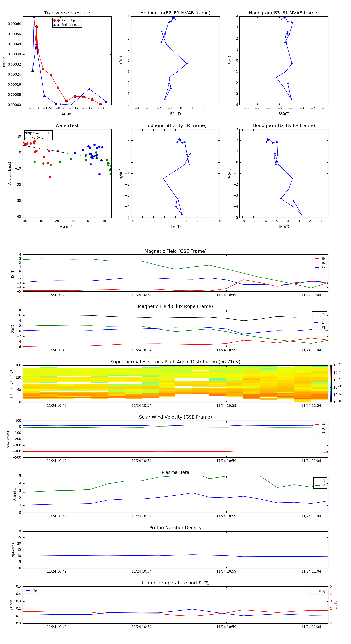The height and width of the screenshot is (644, 351).
Task: Select "Bz'" in the Flux Rope legend
Action: pos(320,323)
